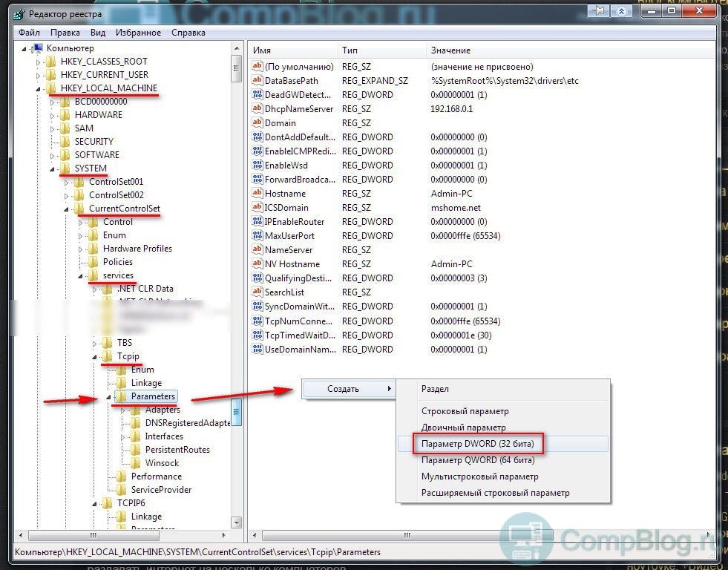Click the UseDomainNam... DWORD icon
The height and width of the screenshot is (570, 728).
click(x=258, y=349)
